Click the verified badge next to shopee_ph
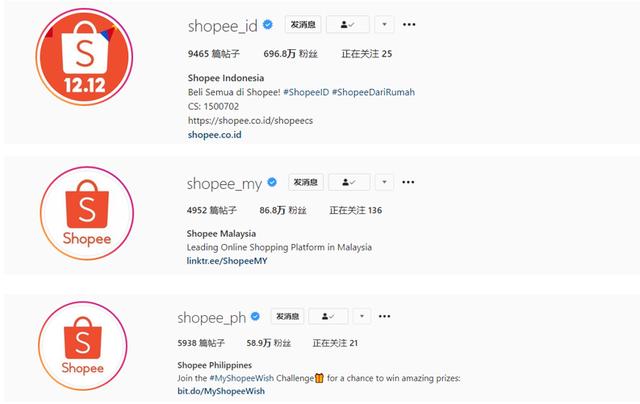This screenshot has height=404, width=640. click(x=256, y=316)
